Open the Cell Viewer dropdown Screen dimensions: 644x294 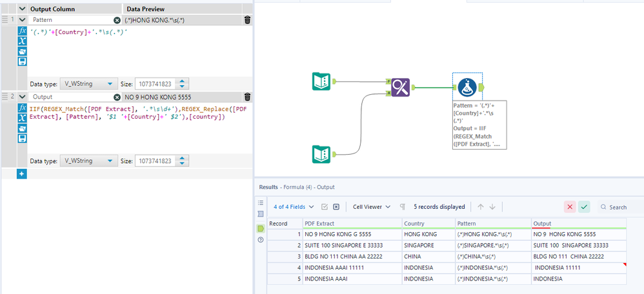click(x=371, y=207)
